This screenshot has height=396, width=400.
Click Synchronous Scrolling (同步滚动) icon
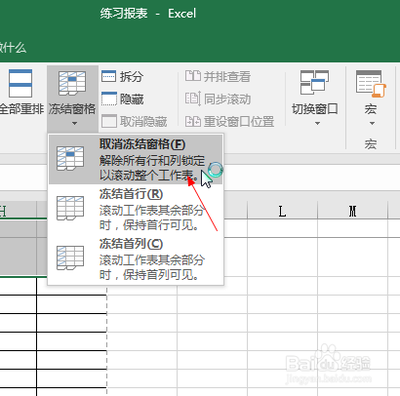[193, 99]
